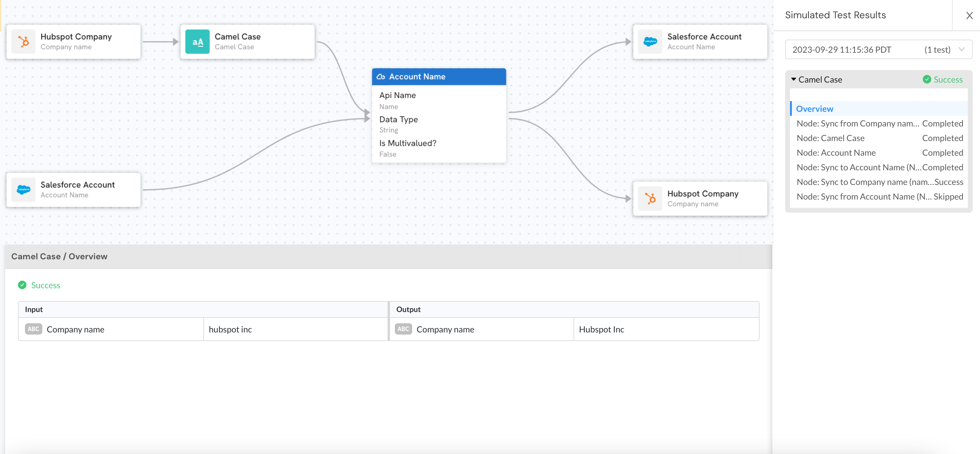Image resolution: width=980 pixels, height=454 pixels.
Task: Click Company name in Input row
Action: [x=75, y=329]
